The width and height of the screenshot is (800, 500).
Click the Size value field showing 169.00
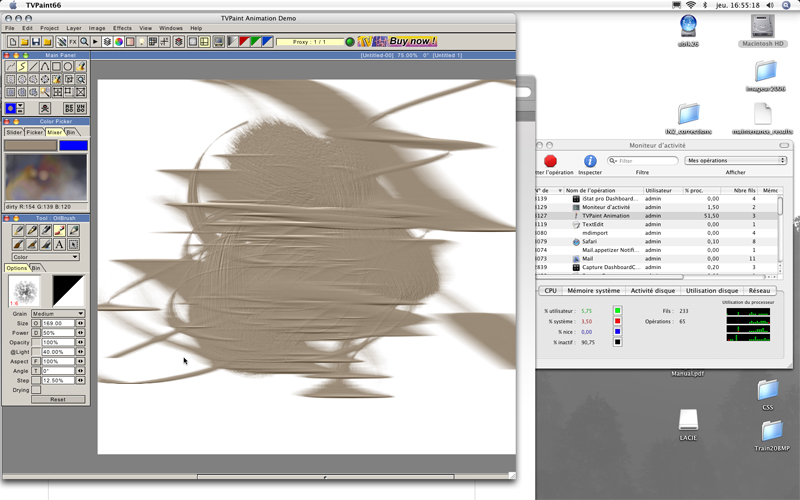click(x=58, y=323)
